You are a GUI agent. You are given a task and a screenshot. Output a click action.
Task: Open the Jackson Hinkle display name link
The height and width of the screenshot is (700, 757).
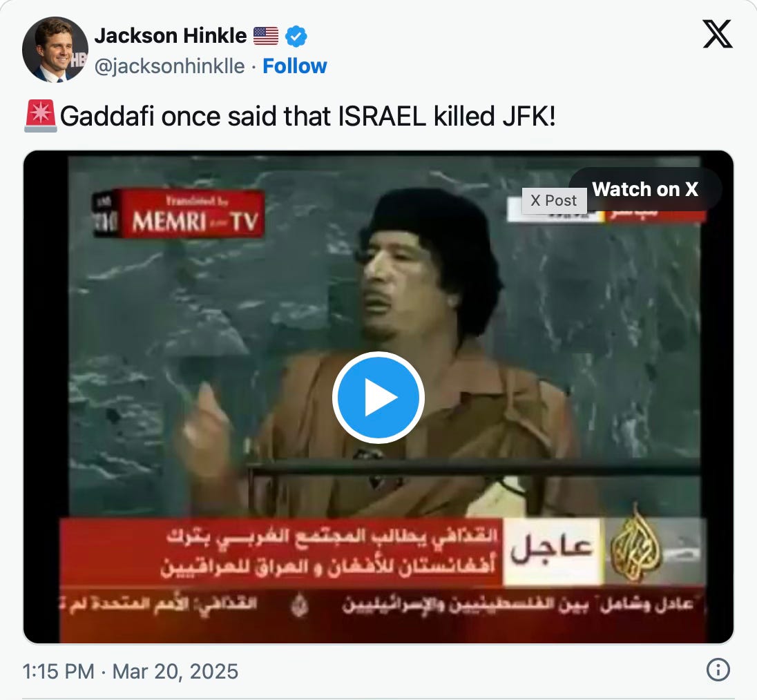pyautogui.click(x=171, y=36)
